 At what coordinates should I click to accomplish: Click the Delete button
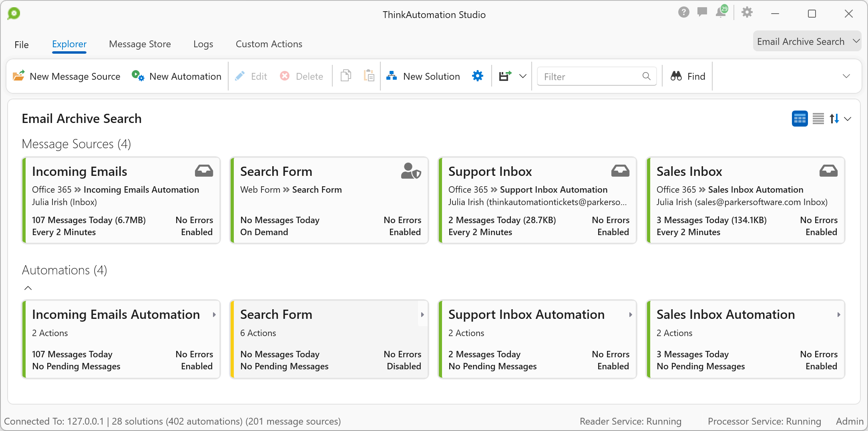click(301, 76)
